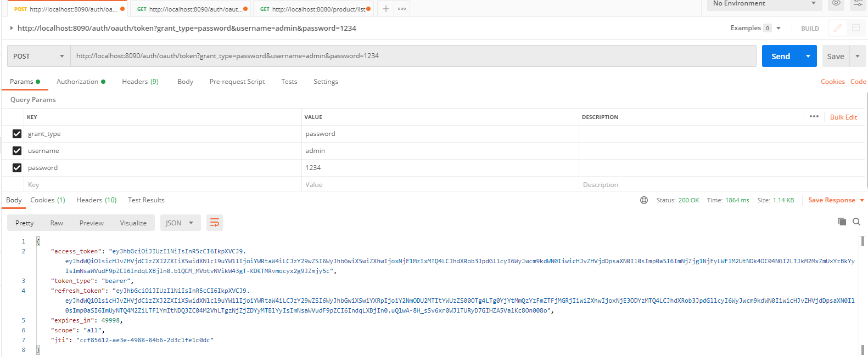This screenshot has height=357, width=868.
Task: Collapse JSON object at line 1
Action: click(37, 241)
